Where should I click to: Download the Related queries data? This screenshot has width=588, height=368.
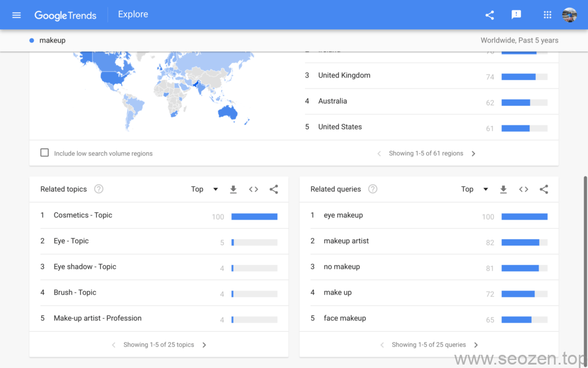tap(503, 189)
